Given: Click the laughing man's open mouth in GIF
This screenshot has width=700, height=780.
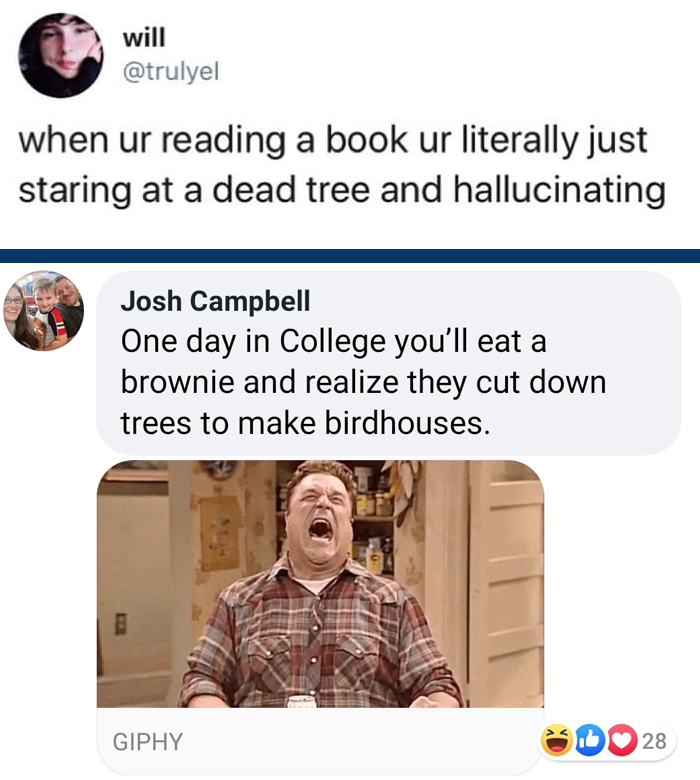Looking at the screenshot, I should 321,530.
